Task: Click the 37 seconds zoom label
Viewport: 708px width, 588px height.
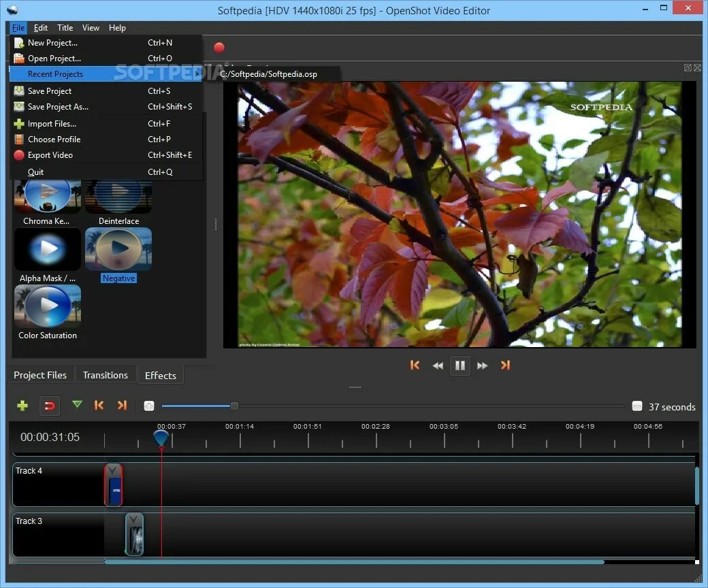Action: click(672, 406)
